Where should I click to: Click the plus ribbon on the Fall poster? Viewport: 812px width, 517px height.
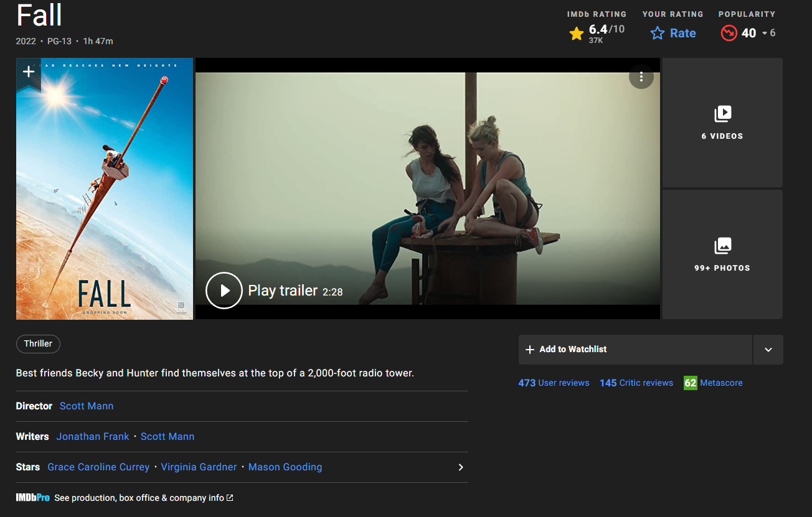click(x=29, y=73)
